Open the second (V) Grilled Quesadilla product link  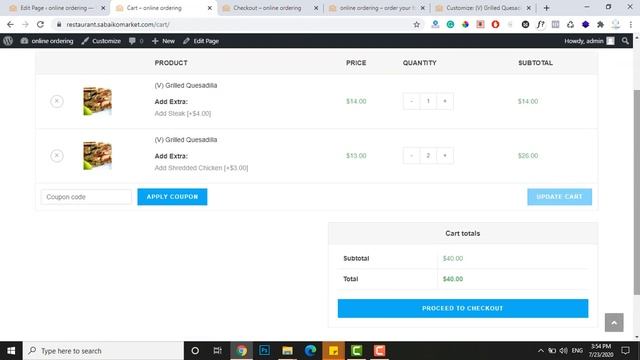tap(186, 140)
